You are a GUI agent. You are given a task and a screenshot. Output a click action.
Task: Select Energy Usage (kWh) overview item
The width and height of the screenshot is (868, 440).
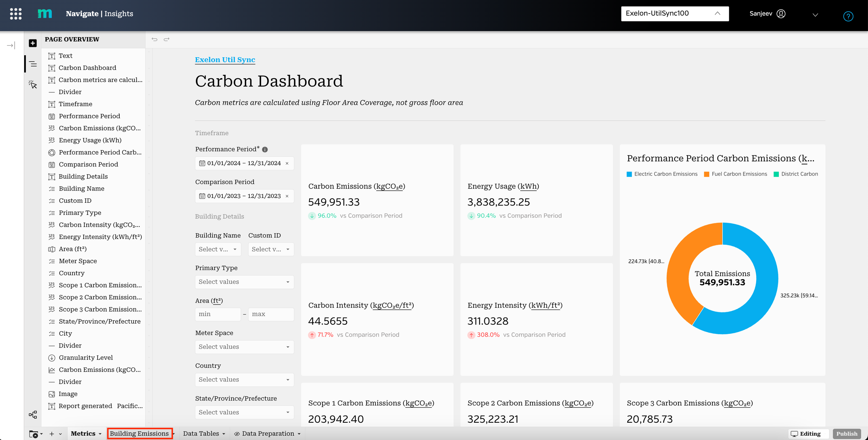[90, 140]
